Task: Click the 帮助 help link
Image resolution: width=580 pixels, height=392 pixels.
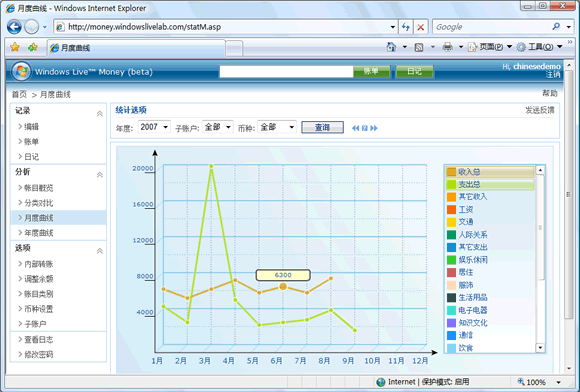Action: click(550, 93)
